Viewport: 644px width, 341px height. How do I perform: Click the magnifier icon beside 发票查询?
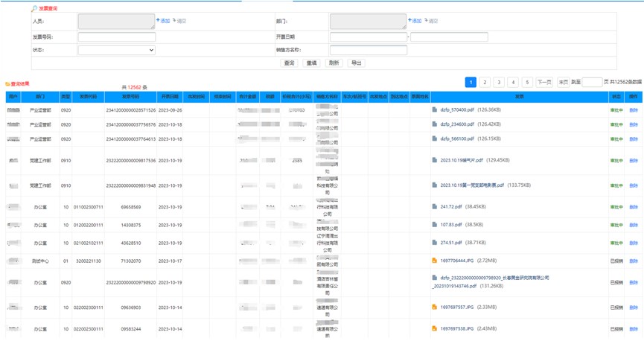coord(34,8)
